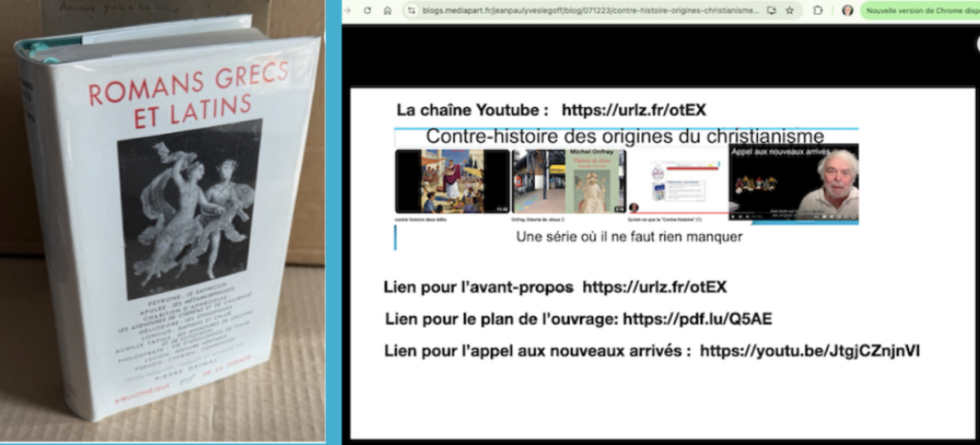Open the Extensions puzzle icon
The width and height of the screenshot is (980, 445).
coord(818,11)
